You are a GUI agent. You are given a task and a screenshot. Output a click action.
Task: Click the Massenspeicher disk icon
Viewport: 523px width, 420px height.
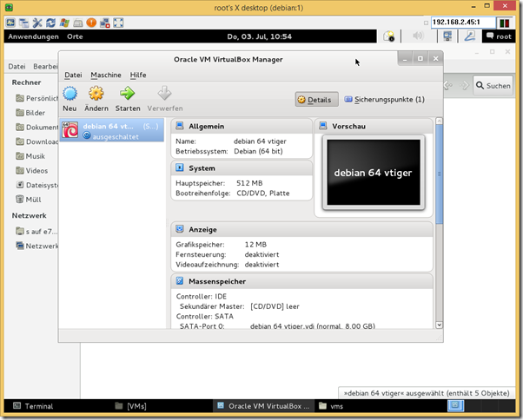pos(180,281)
